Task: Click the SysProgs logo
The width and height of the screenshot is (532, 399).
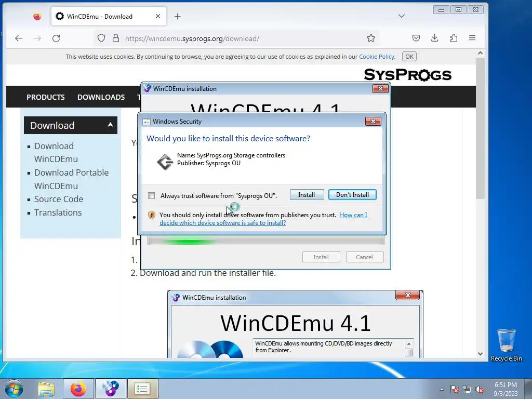Action: click(x=407, y=75)
